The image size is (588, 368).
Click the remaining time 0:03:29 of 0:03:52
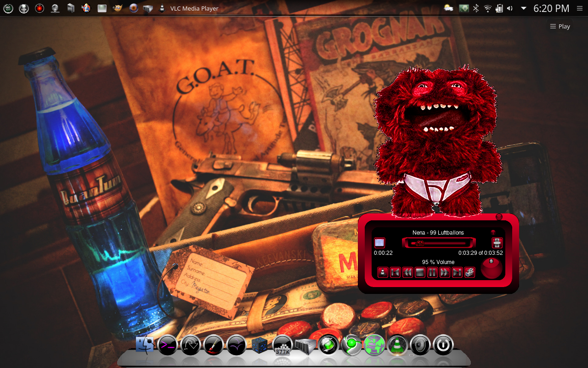click(481, 253)
